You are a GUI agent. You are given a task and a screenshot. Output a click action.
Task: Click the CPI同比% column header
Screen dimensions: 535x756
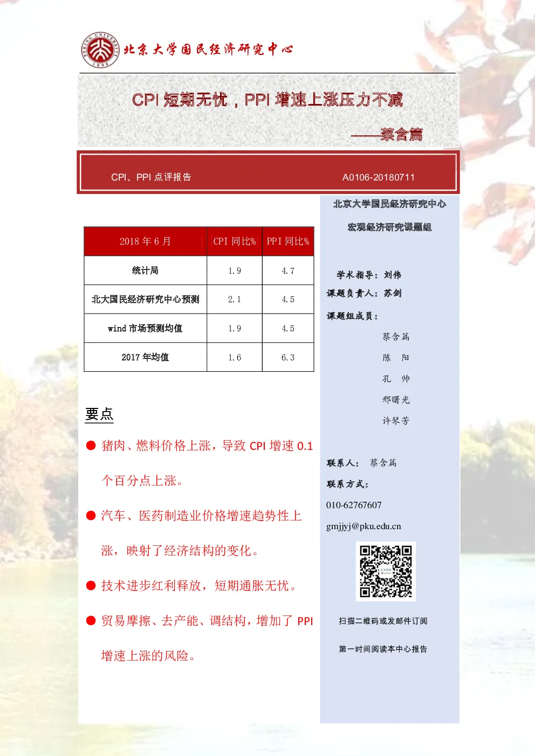click(235, 241)
